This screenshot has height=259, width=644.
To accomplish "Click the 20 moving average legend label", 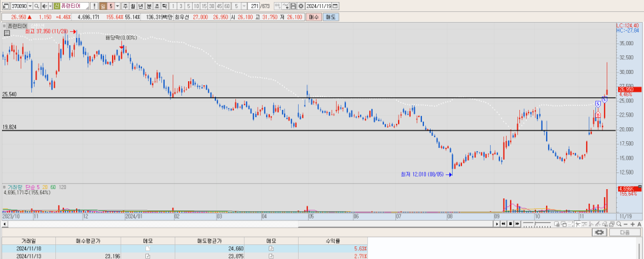I will [x=45, y=187].
